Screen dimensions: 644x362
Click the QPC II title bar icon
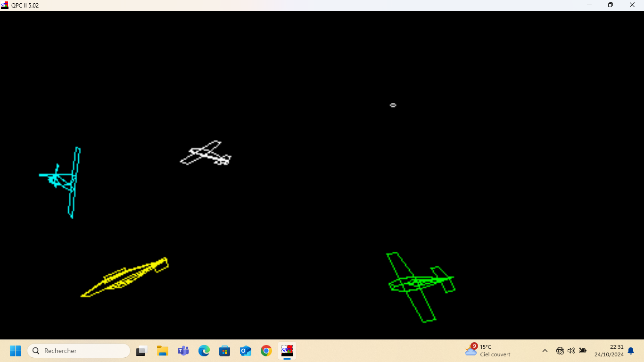5,5
